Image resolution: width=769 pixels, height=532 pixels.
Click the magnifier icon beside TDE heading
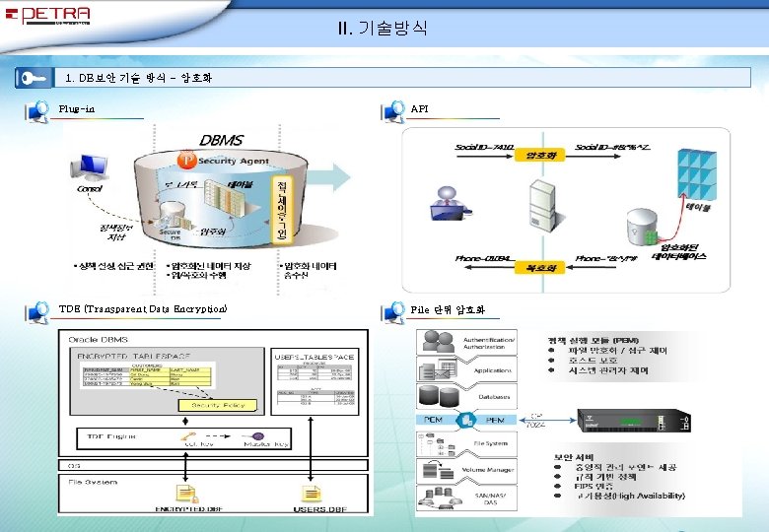(x=37, y=312)
